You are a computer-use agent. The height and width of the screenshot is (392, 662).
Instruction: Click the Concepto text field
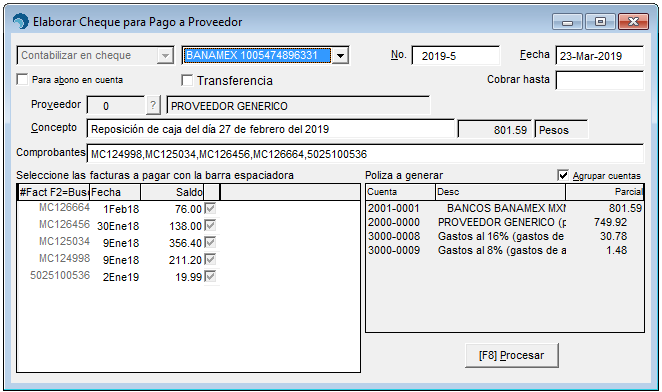[270, 129]
